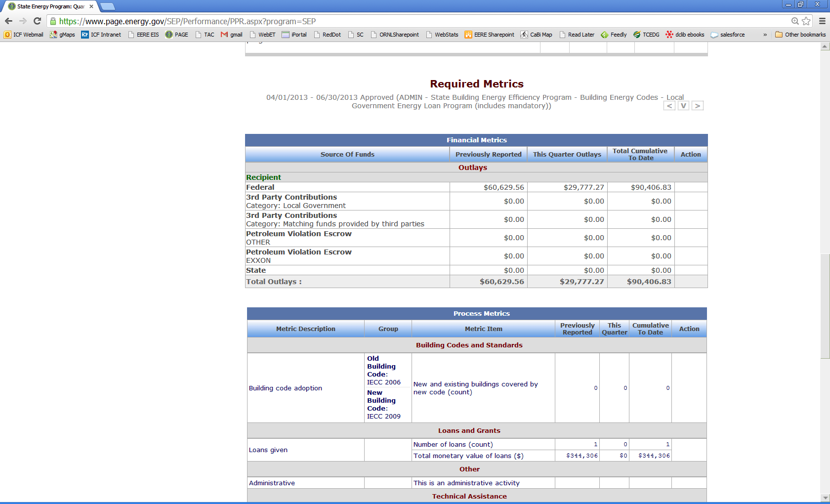Go to next metrics with > button

(697, 106)
